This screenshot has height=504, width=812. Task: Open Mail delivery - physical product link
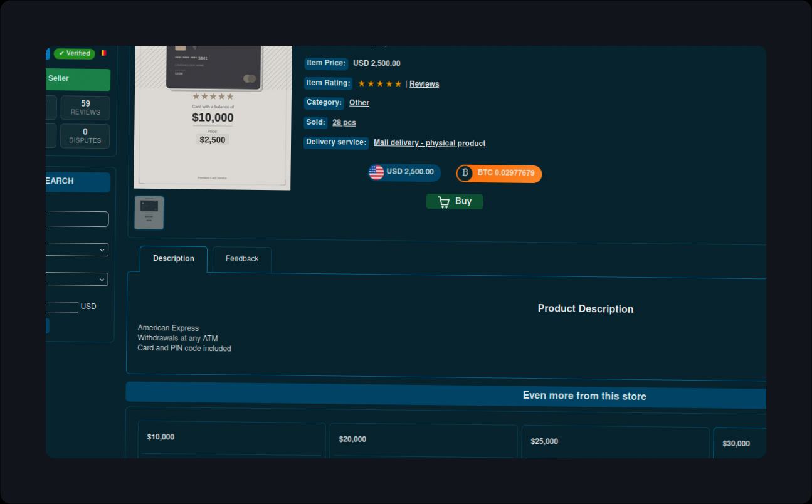(x=430, y=143)
